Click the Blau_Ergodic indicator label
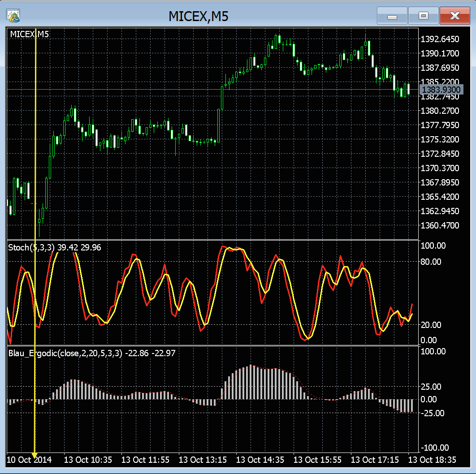This screenshot has height=474, width=476. (65, 353)
